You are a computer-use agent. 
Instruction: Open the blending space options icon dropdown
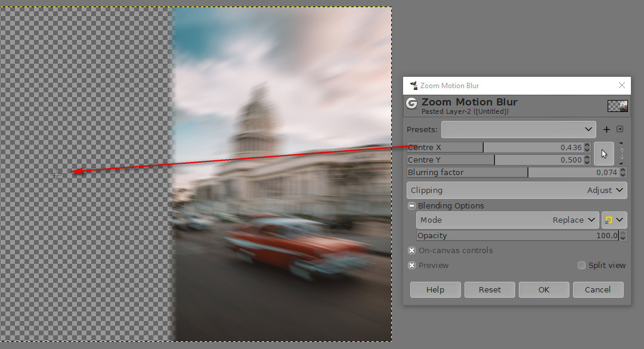(x=614, y=220)
